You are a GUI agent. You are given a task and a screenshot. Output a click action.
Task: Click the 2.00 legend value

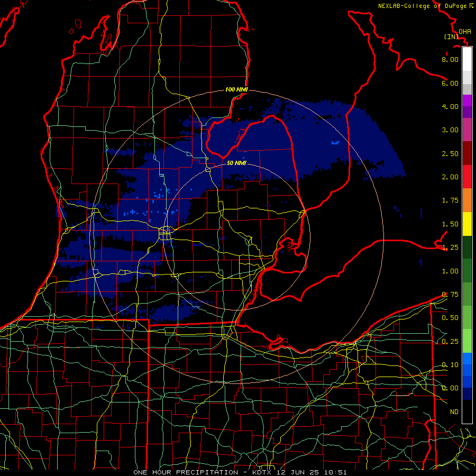(450, 177)
